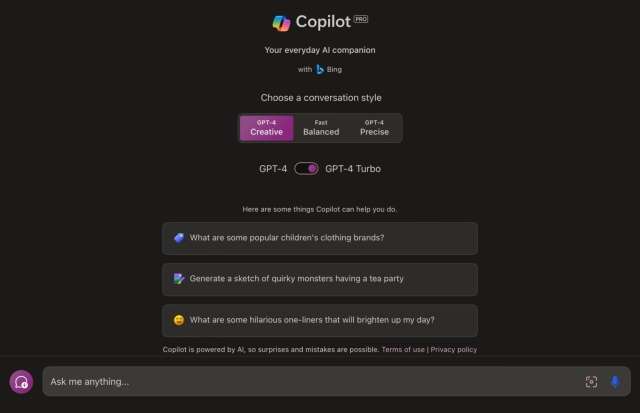Screen dimensions: 640x413
Task: Focus the Ask me anything input box
Action: 314,382
